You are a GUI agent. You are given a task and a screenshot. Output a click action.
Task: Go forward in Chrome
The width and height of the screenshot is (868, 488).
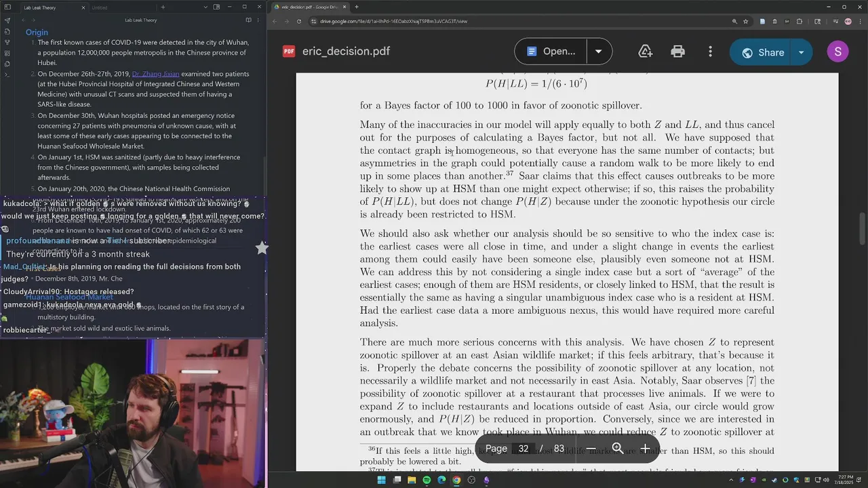(x=286, y=21)
